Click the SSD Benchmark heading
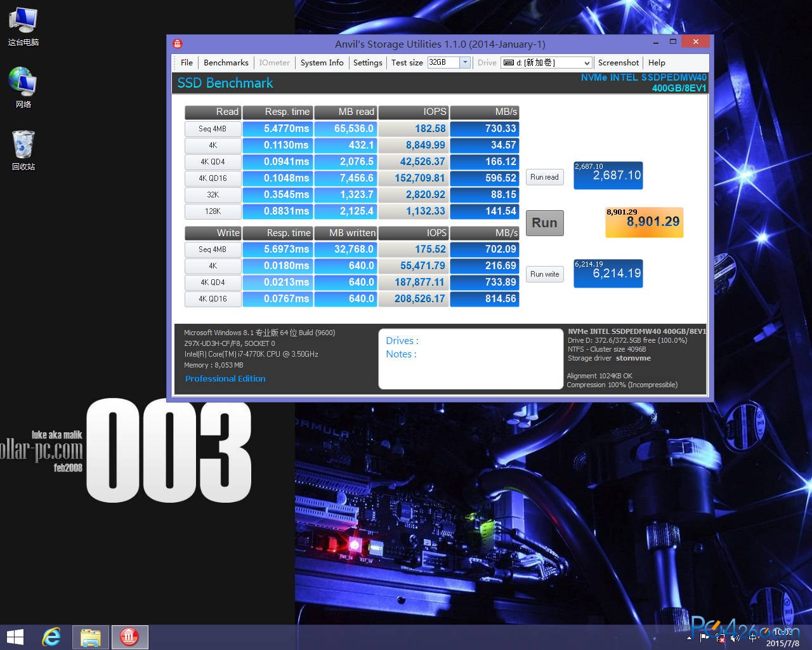Image resolution: width=812 pixels, height=650 pixels. pos(225,83)
